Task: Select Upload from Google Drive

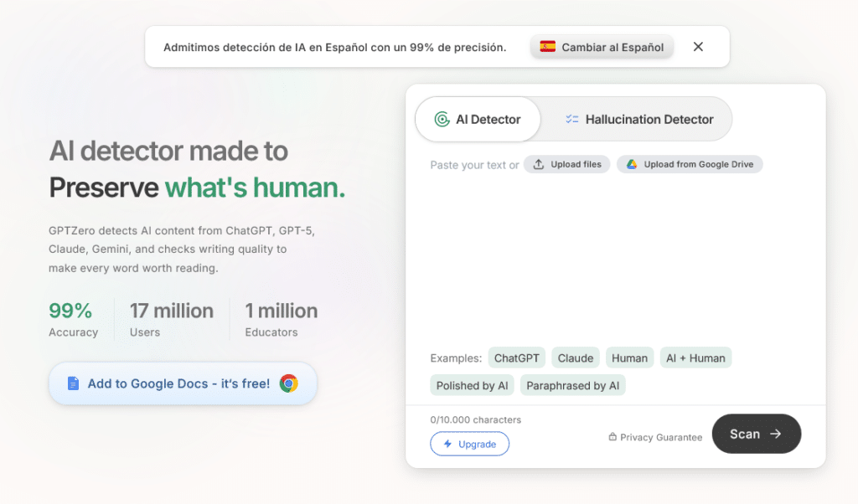Action: [690, 165]
